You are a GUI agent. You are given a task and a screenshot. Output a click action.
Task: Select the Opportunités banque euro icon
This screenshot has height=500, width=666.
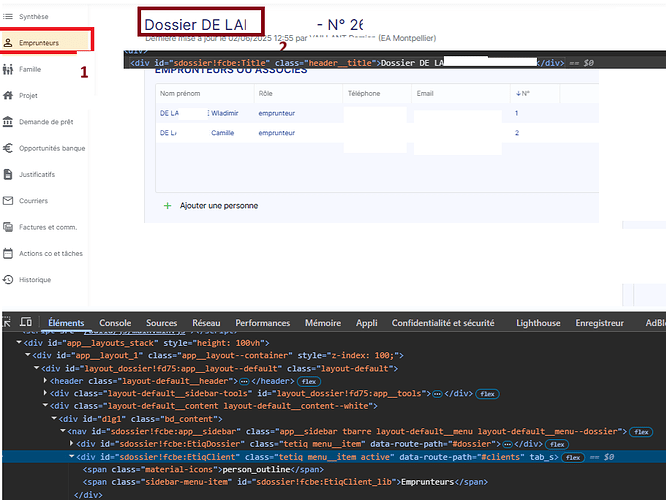click(8, 148)
